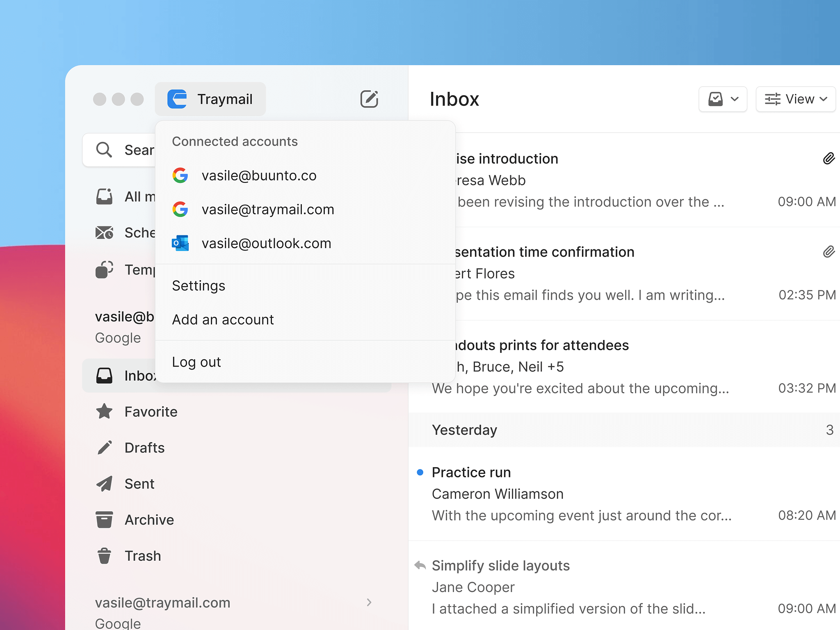Image resolution: width=840 pixels, height=630 pixels.
Task: Expand the vasile@traymail.com account chevron
Action: coord(369,602)
